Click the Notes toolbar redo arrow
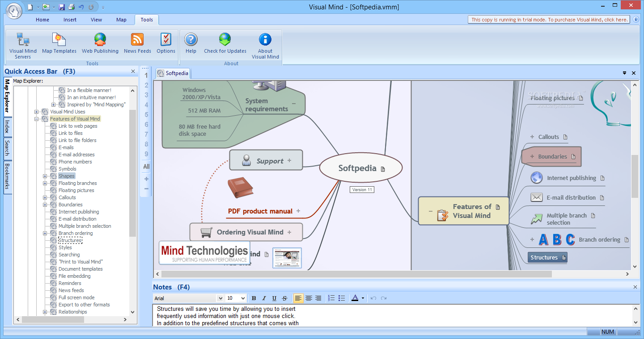This screenshot has height=339, width=644. pos(384,298)
